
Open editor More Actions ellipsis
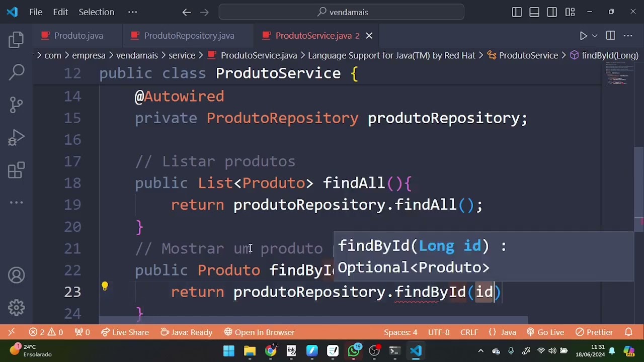(628, 36)
